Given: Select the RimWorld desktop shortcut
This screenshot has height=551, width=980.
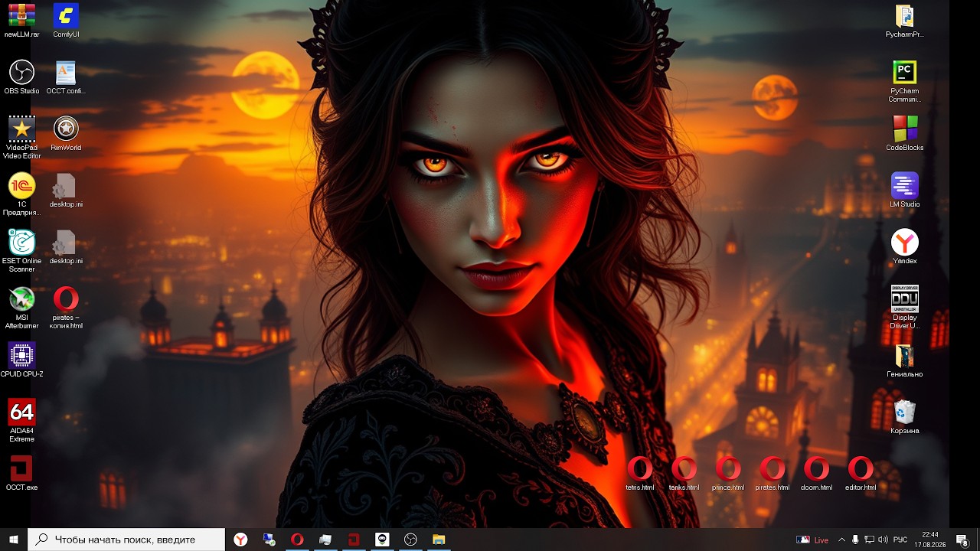Looking at the screenshot, I should coord(66,134).
